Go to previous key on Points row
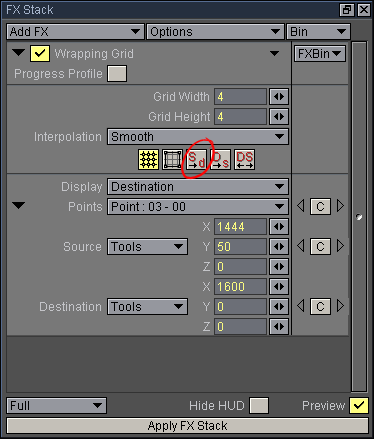This screenshot has height=439, width=374. pyautogui.click(x=301, y=206)
